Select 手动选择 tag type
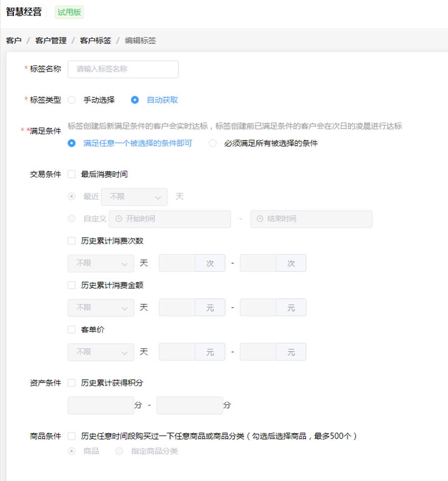This screenshot has width=448, height=481. pos(72,100)
